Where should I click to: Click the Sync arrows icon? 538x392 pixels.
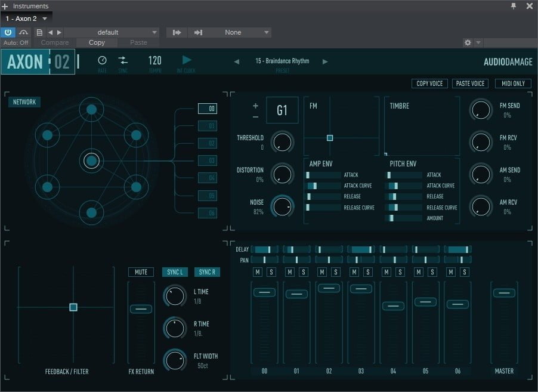pos(123,60)
